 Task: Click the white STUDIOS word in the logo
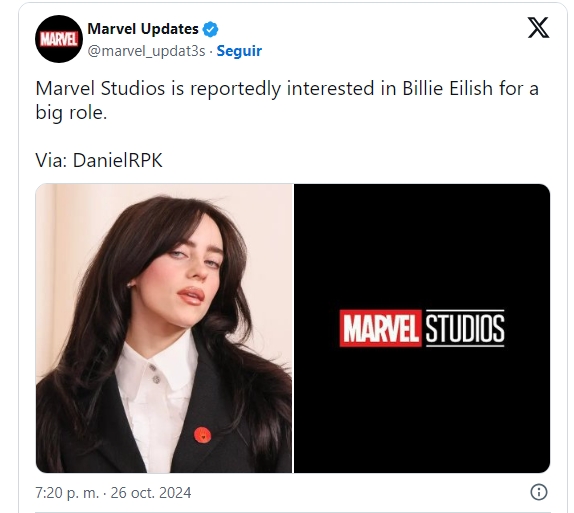click(465, 328)
